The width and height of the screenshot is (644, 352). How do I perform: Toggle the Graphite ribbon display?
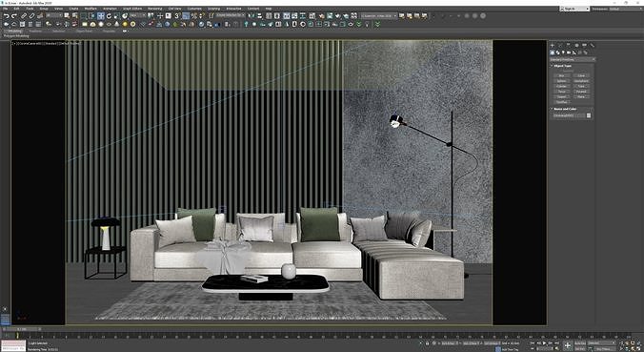click(287, 15)
